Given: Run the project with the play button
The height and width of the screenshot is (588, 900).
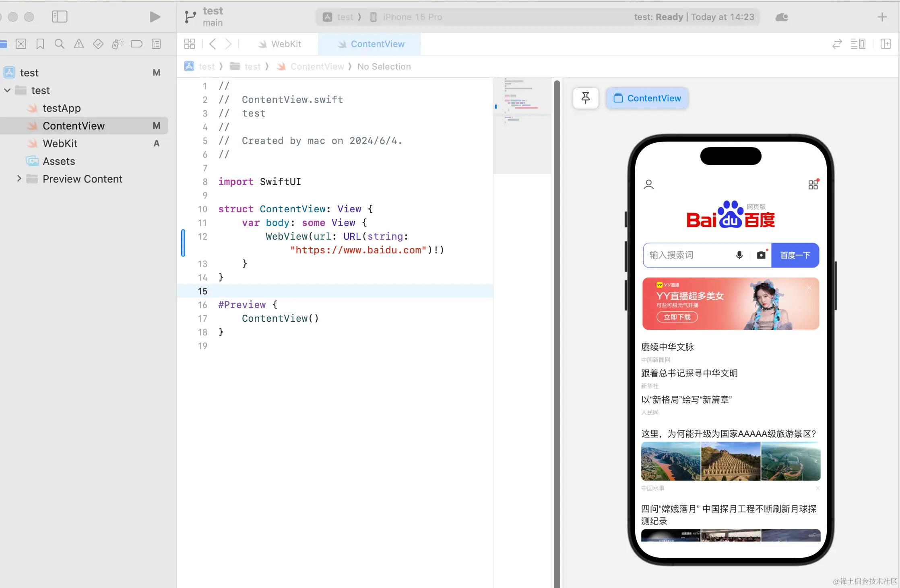Looking at the screenshot, I should (155, 16).
